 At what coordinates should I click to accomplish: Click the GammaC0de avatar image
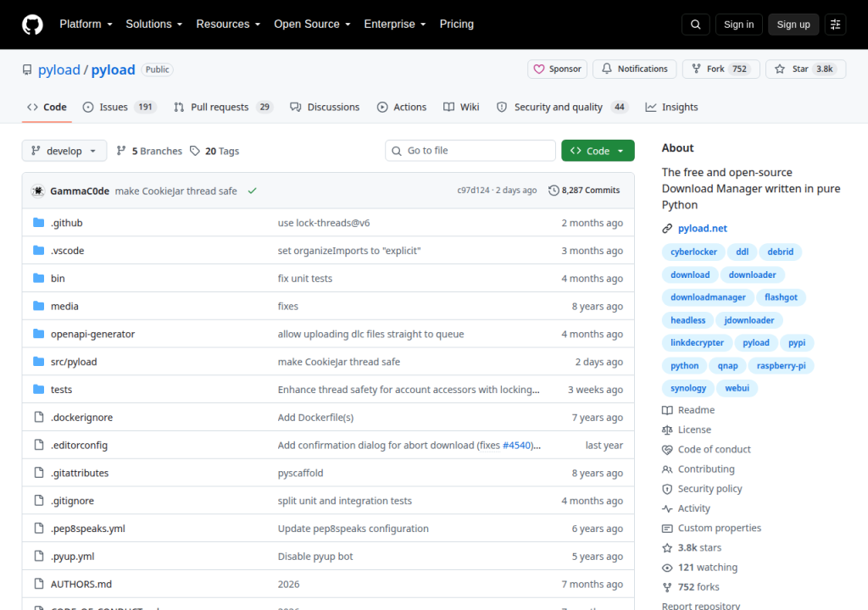point(37,191)
